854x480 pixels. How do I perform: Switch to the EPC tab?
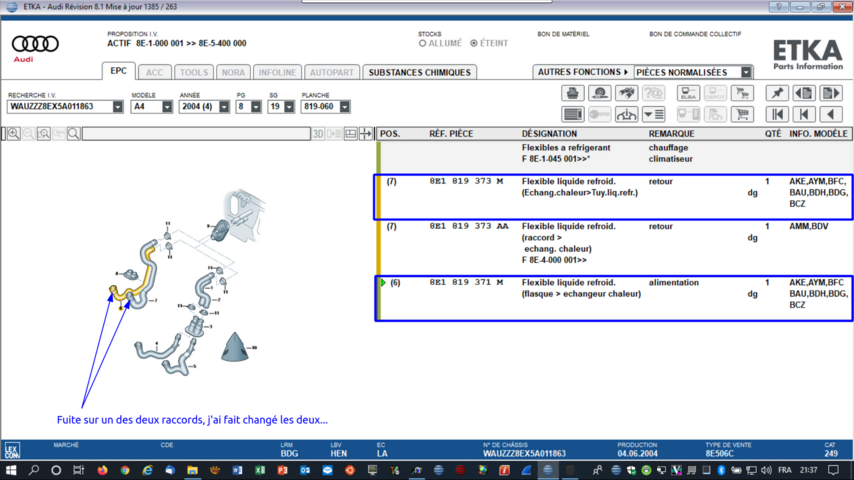click(x=118, y=71)
